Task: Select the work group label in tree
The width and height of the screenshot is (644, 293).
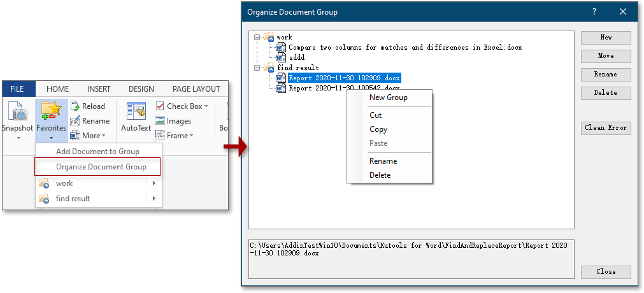Action: tap(284, 38)
